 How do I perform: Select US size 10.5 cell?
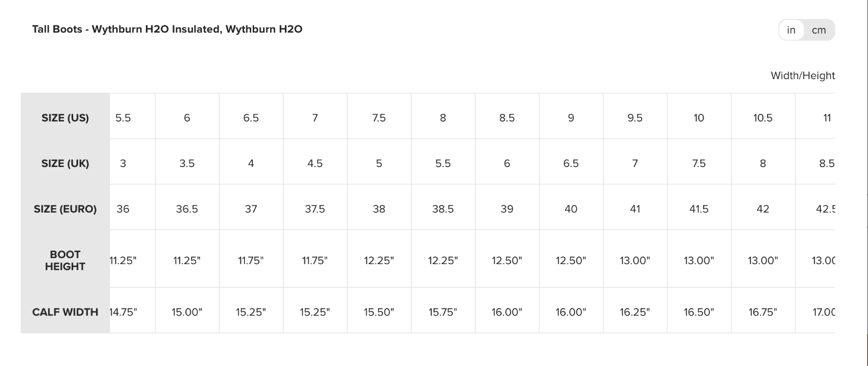763,118
